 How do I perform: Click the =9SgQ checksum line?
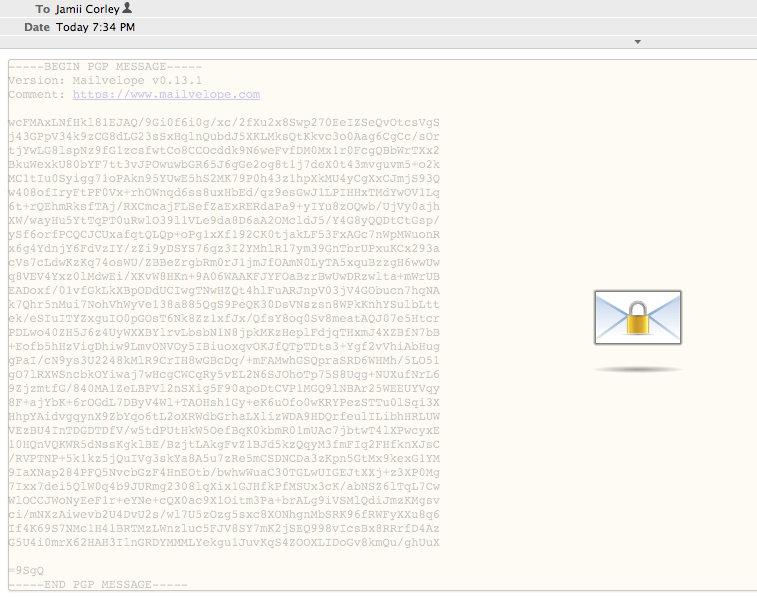click(27, 569)
